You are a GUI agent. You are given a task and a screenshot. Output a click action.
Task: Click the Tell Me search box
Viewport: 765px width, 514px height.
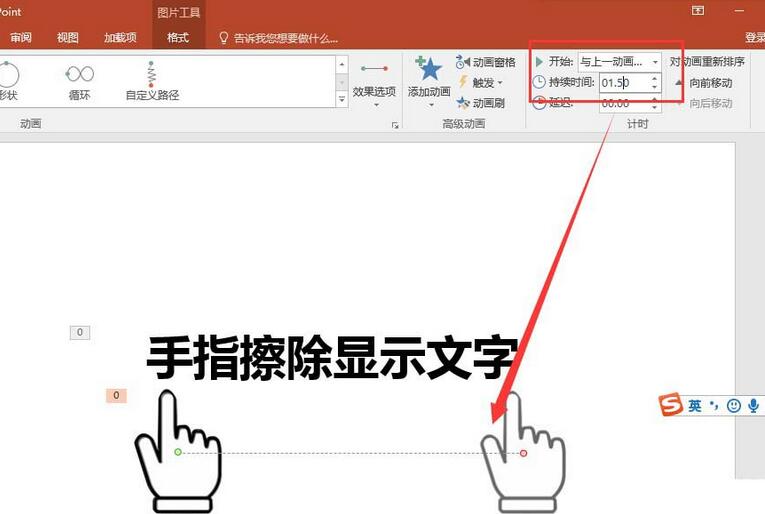pos(279,38)
